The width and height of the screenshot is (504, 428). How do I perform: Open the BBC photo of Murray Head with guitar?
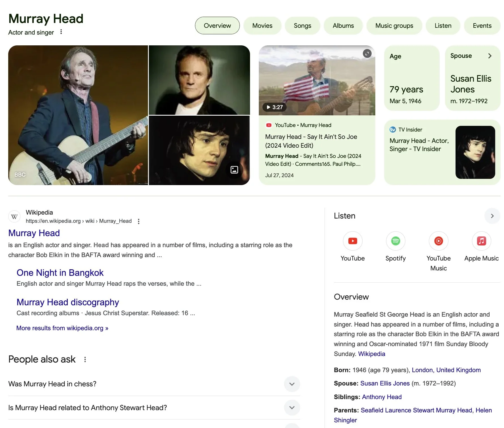(x=78, y=115)
